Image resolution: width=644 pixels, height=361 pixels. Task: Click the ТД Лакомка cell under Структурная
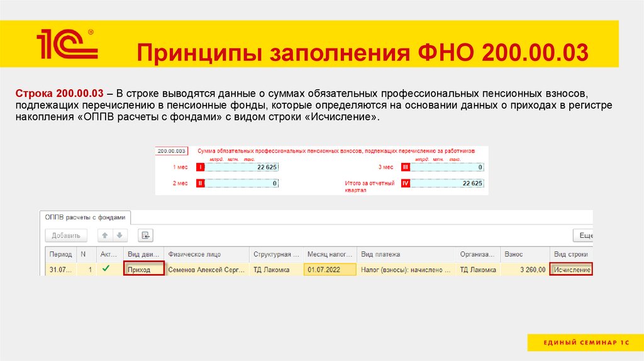[276, 269]
